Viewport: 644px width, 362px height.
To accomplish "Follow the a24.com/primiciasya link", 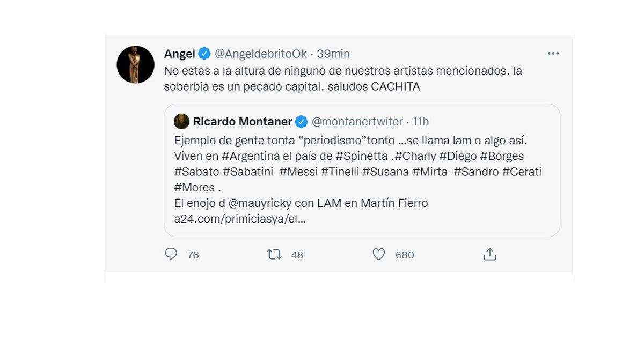I will pyautogui.click(x=240, y=219).
